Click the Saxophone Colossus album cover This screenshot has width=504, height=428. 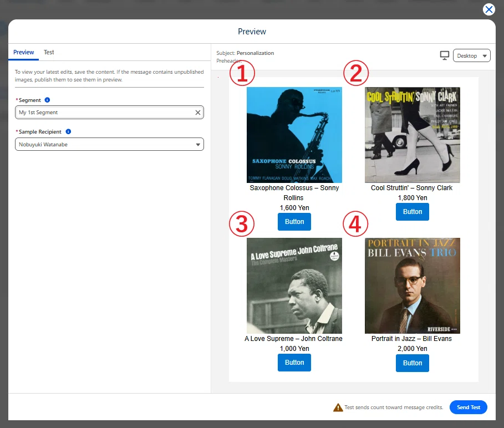(x=294, y=135)
